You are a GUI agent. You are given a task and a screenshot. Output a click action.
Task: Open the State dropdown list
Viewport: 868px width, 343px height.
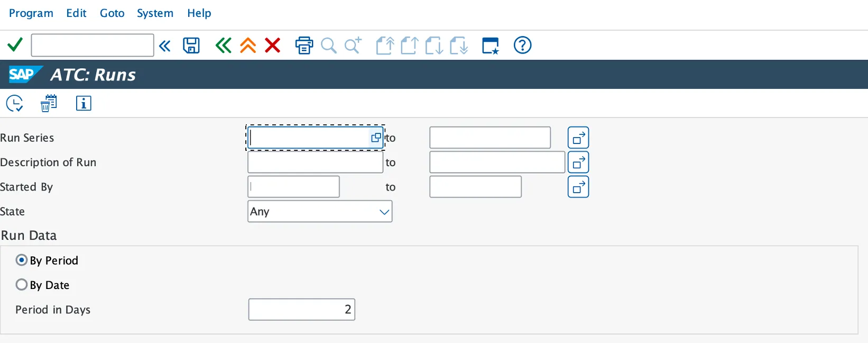(384, 212)
